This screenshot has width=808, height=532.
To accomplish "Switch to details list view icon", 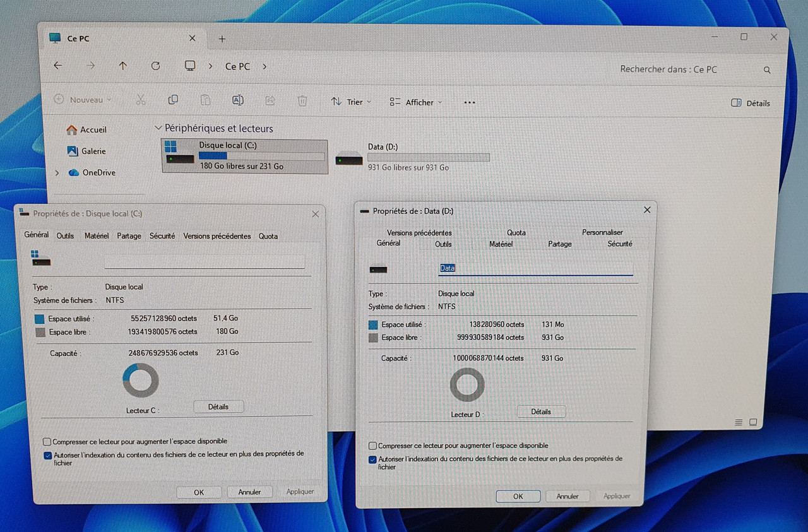I will click(x=739, y=422).
